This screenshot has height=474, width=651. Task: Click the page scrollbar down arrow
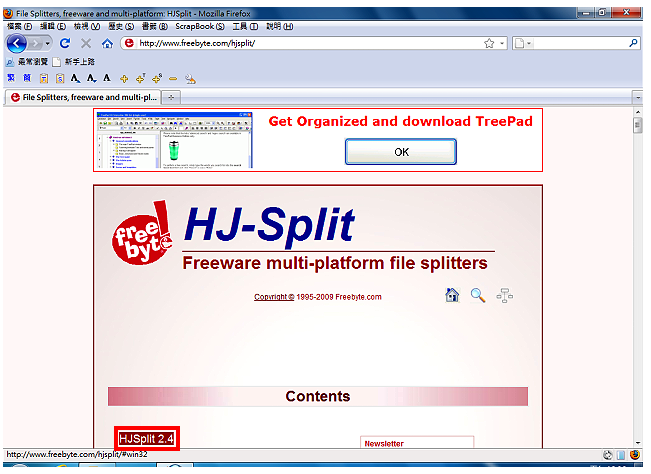click(638, 443)
